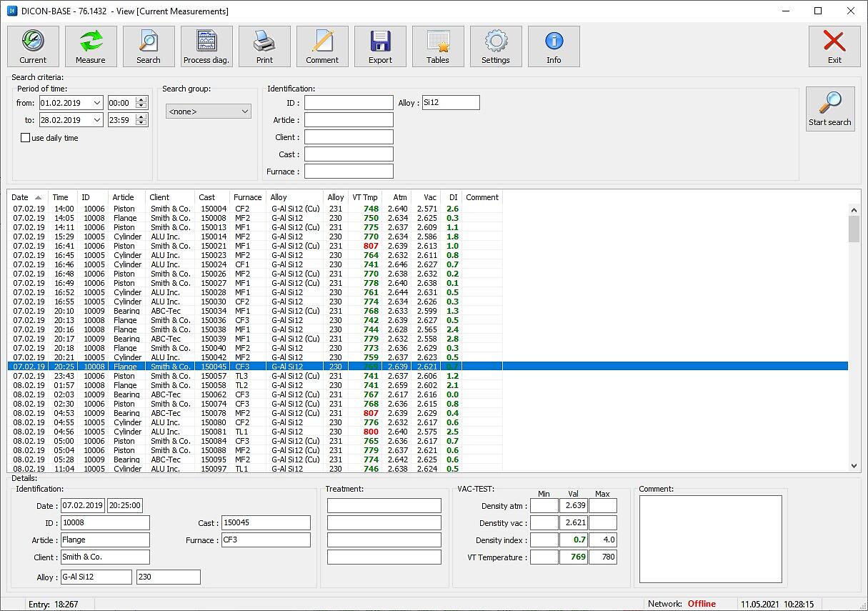
Task: Open the Search group dropdown
Action: (209, 111)
